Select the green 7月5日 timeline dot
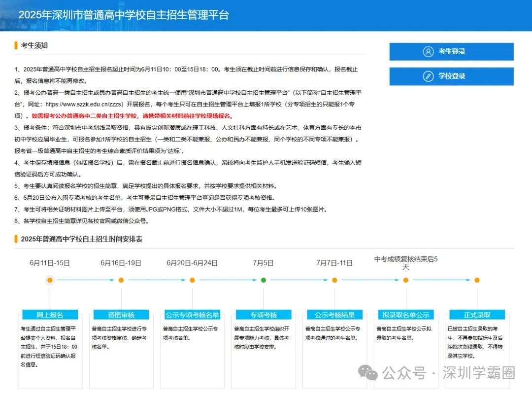The height and width of the screenshot is (394, 532). pos(264,280)
